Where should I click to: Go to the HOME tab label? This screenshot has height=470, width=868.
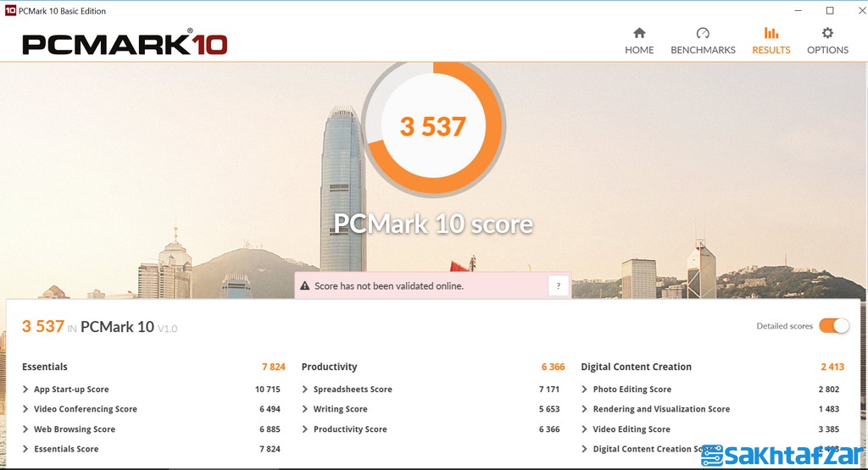pos(639,50)
